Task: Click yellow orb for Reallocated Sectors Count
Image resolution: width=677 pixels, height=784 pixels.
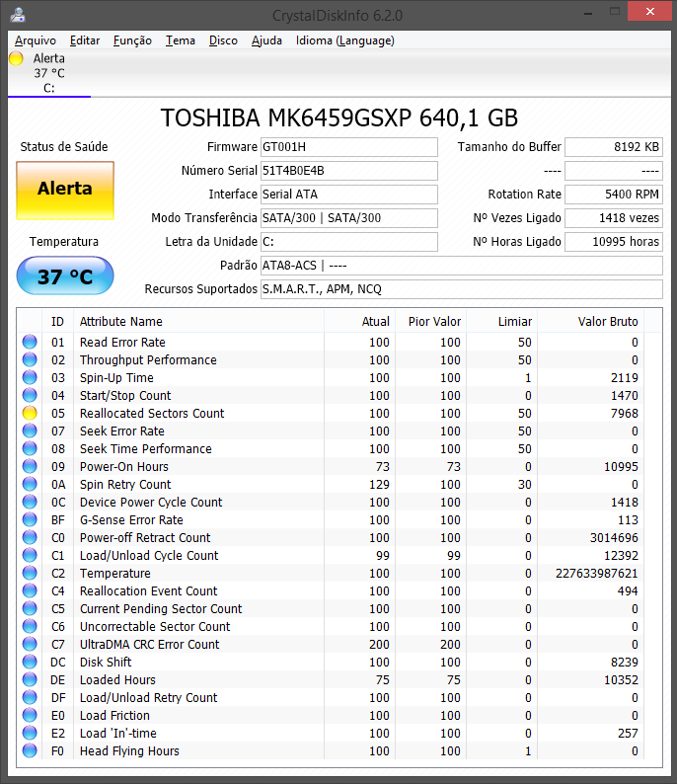Action: click(x=30, y=413)
